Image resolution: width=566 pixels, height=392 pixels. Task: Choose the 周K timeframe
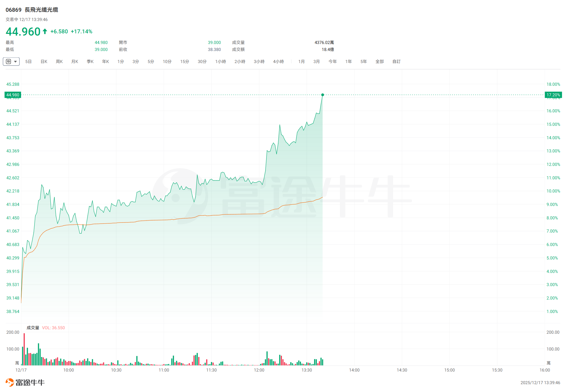pyautogui.click(x=59, y=61)
